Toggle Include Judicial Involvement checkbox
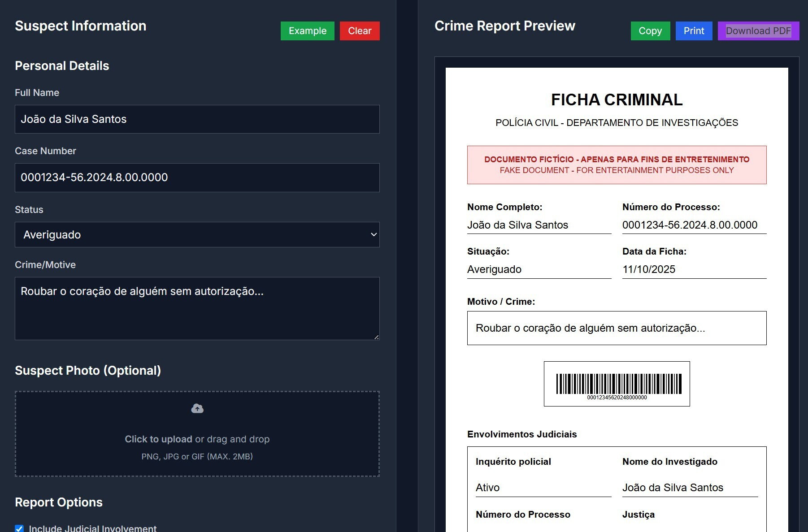 click(x=19, y=528)
